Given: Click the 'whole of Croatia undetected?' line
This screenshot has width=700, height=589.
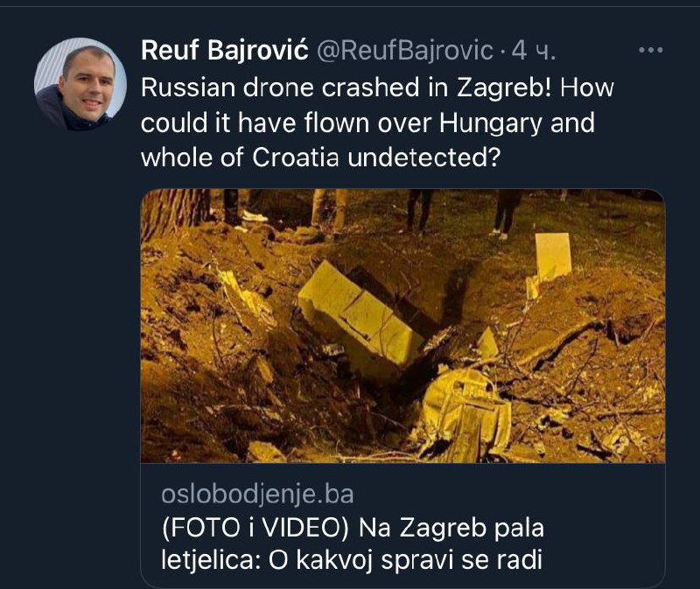Looking at the screenshot, I should pyautogui.click(x=319, y=158).
